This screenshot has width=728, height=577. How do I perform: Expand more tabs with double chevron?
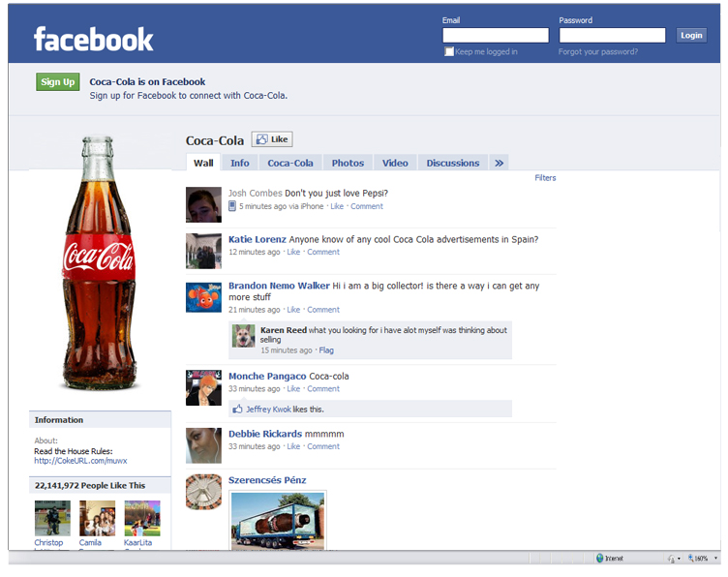click(x=499, y=163)
